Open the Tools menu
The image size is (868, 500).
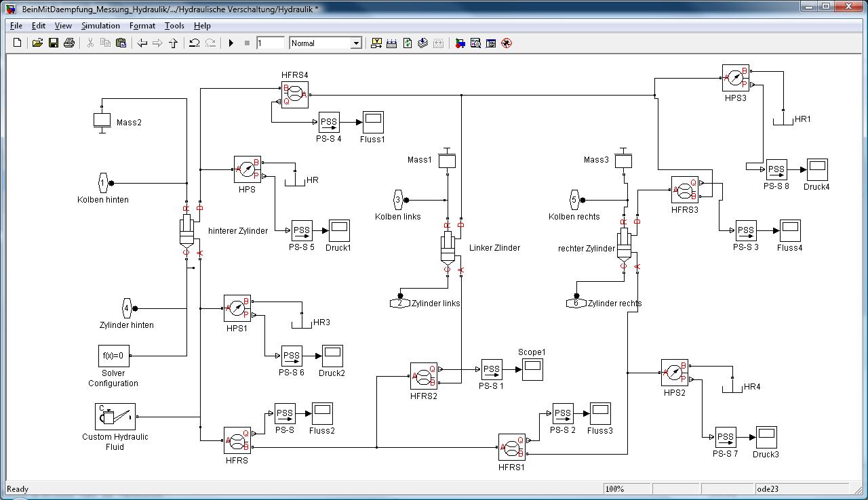click(x=174, y=26)
